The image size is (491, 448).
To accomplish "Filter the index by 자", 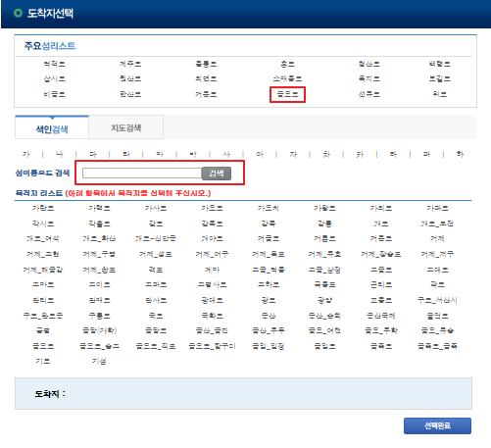I will point(293,154).
